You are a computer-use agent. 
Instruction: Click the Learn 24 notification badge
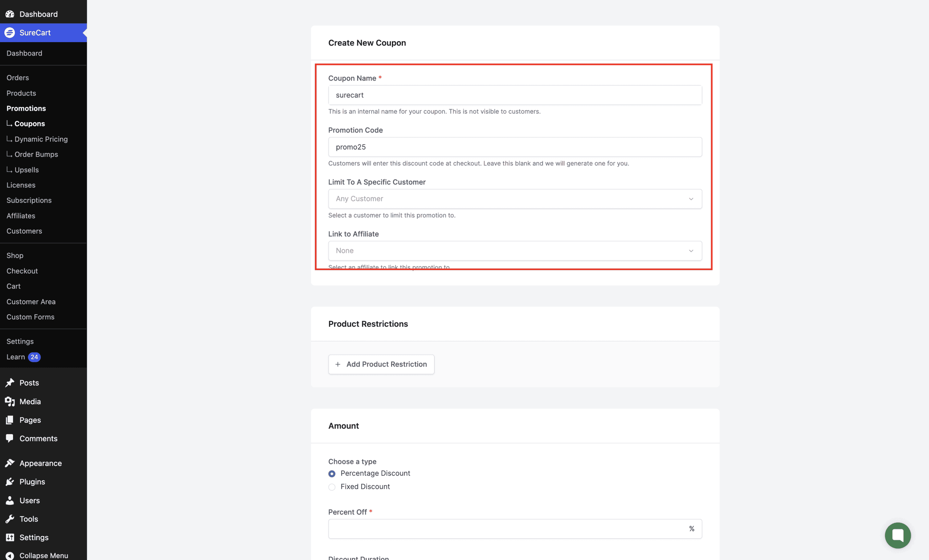tap(34, 357)
